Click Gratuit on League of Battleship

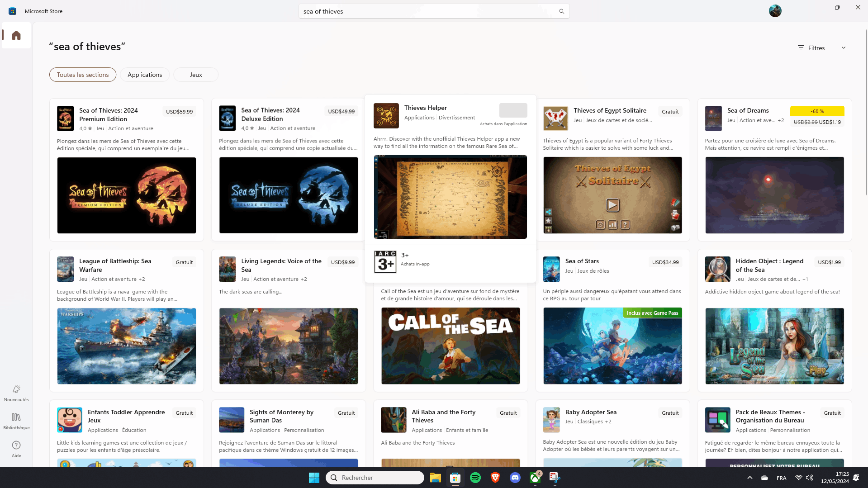point(184,262)
